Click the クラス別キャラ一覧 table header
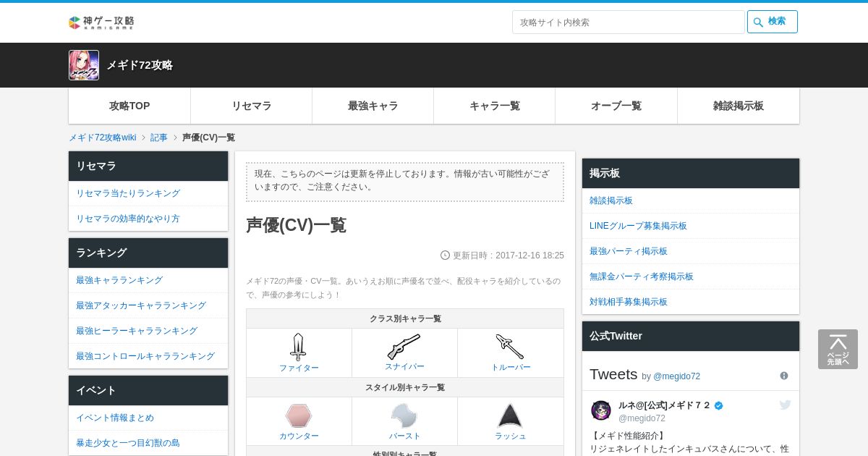868x456 pixels. [405, 318]
